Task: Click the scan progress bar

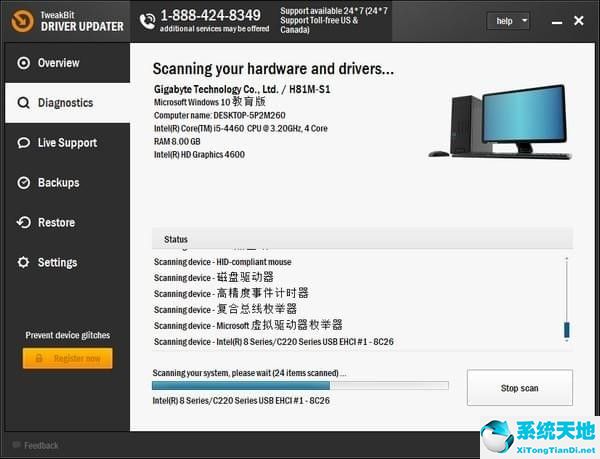Action: tap(300, 385)
